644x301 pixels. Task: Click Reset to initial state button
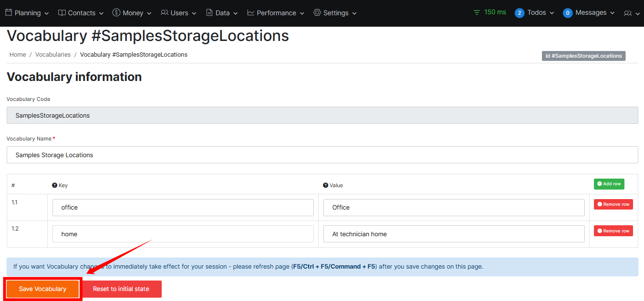[121, 289]
